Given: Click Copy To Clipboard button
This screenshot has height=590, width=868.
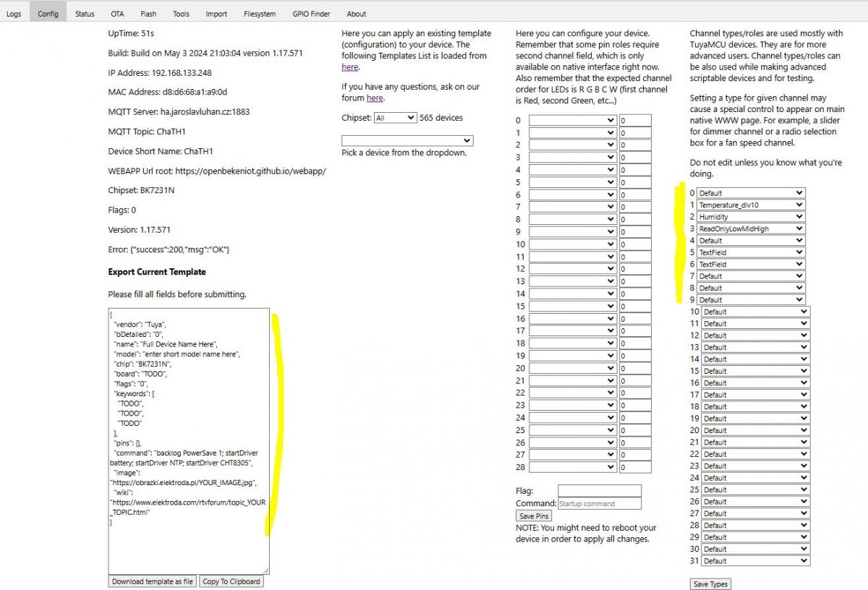Looking at the screenshot, I should 231,581.
